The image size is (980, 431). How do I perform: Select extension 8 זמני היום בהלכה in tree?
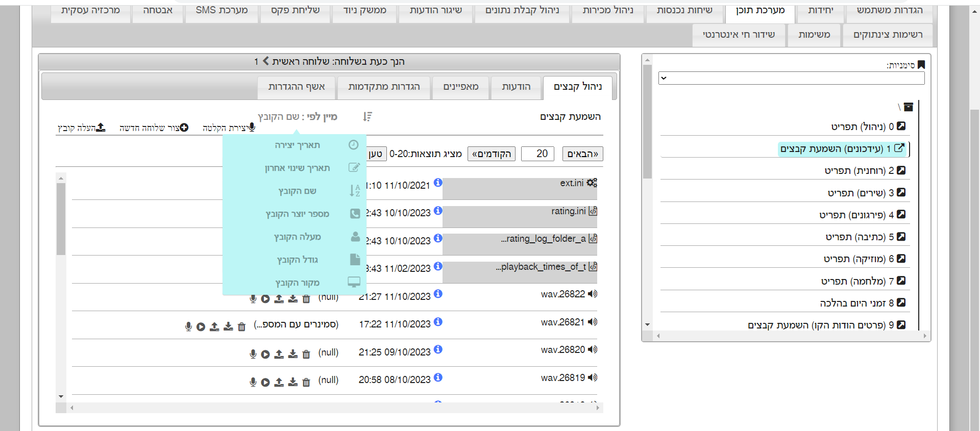click(x=863, y=303)
